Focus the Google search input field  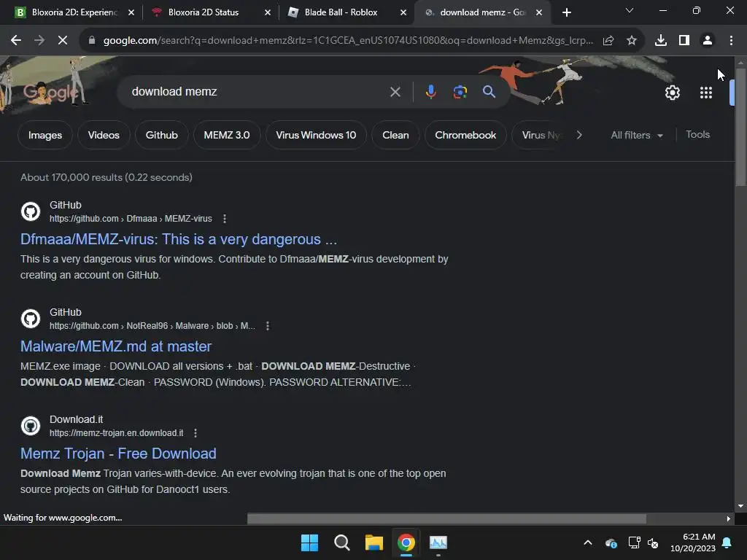pyautogui.click(x=258, y=91)
